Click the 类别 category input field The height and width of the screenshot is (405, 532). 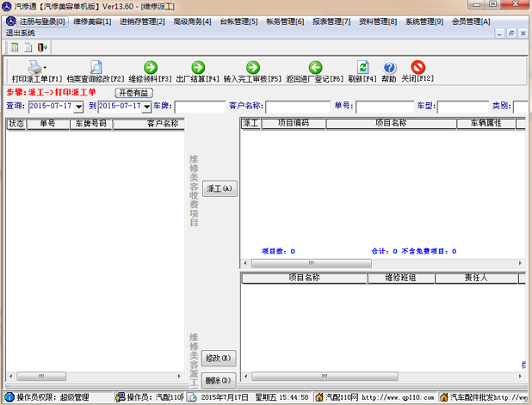click(521, 107)
